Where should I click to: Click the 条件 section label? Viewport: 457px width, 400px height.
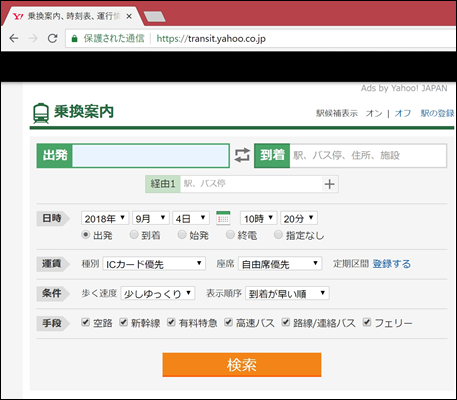[x=52, y=294]
